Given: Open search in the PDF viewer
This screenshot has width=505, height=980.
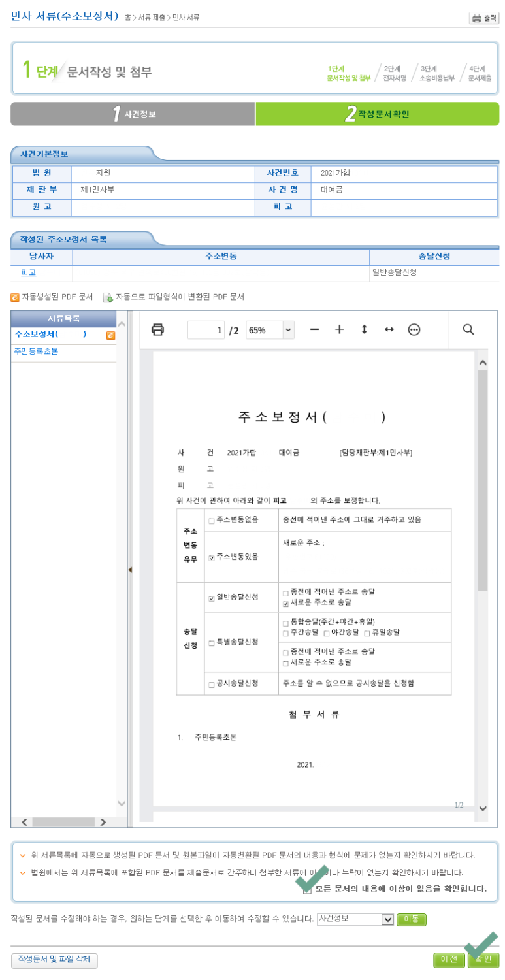Looking at the screenshot, I should 468,329.
